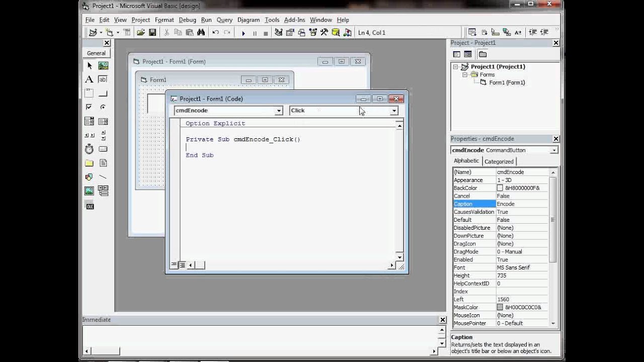Viewport: 644px width, 362px height.
Task: Open the Add Project dropdown arrow
Action: click(101, 33)
